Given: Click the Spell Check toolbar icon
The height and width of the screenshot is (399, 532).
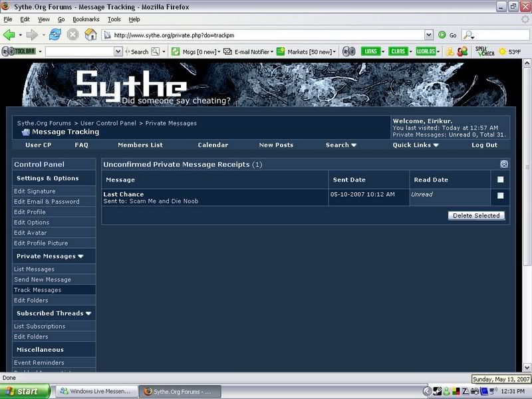Looking at the screenshot, I should [x=485, y=52].
